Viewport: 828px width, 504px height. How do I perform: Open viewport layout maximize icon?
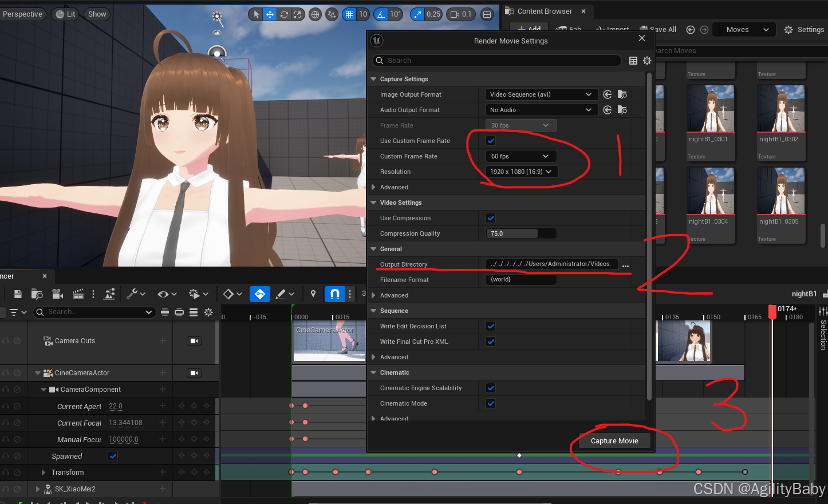[x=487, y=14]
